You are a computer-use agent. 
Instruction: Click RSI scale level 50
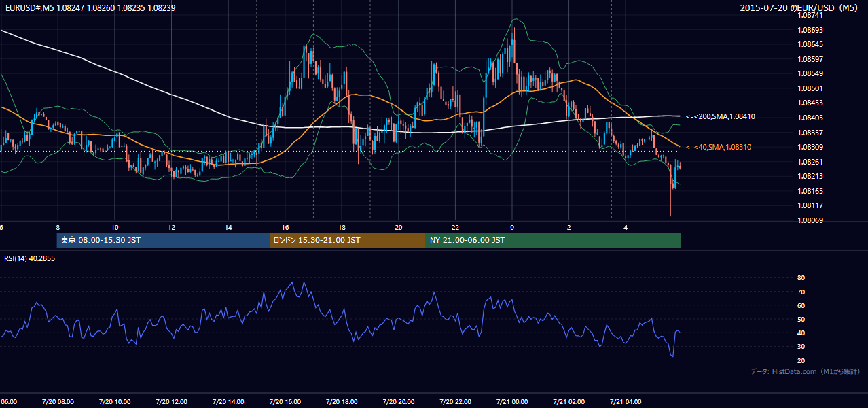(x=801, y=319)
